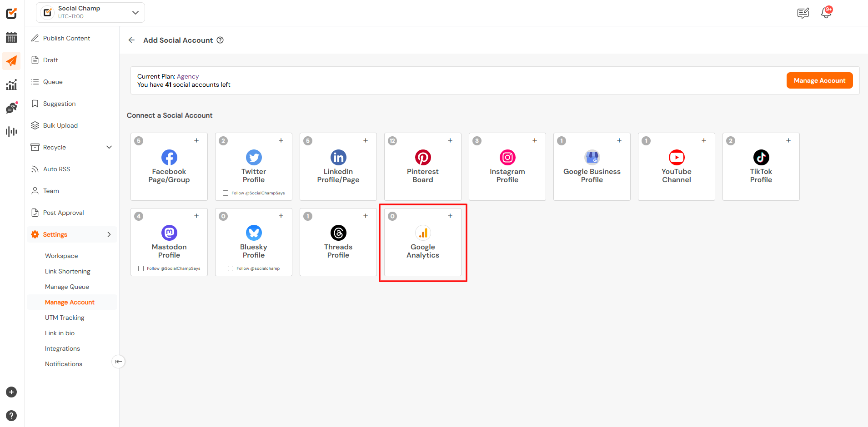The width and height of the screenshot is (868, 427).
Task: Open the Queue menu item
Action: pos(53,82)
